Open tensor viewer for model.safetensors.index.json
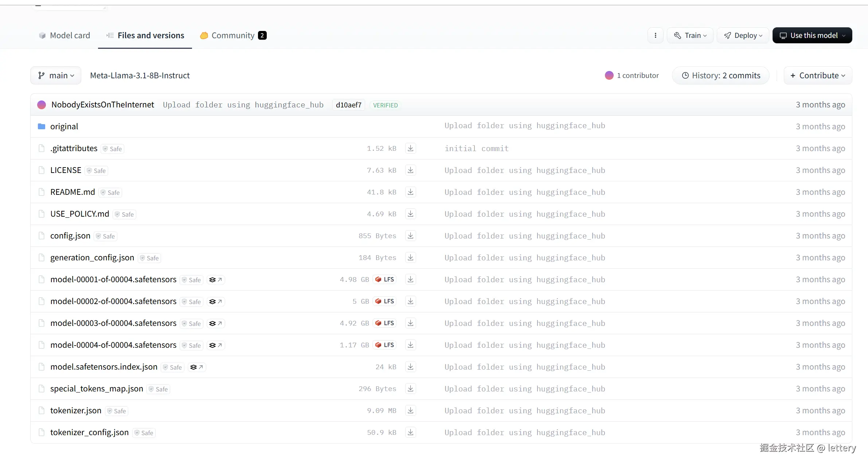The image size is (868, 465). pos(197,367)
